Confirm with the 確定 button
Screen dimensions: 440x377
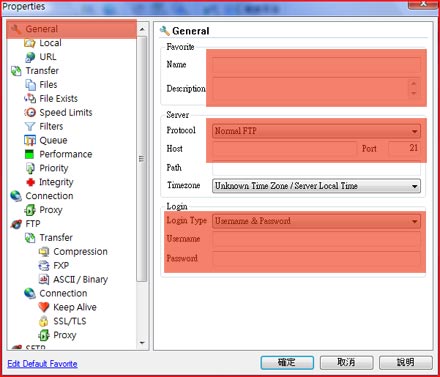[x=287, y=362]
